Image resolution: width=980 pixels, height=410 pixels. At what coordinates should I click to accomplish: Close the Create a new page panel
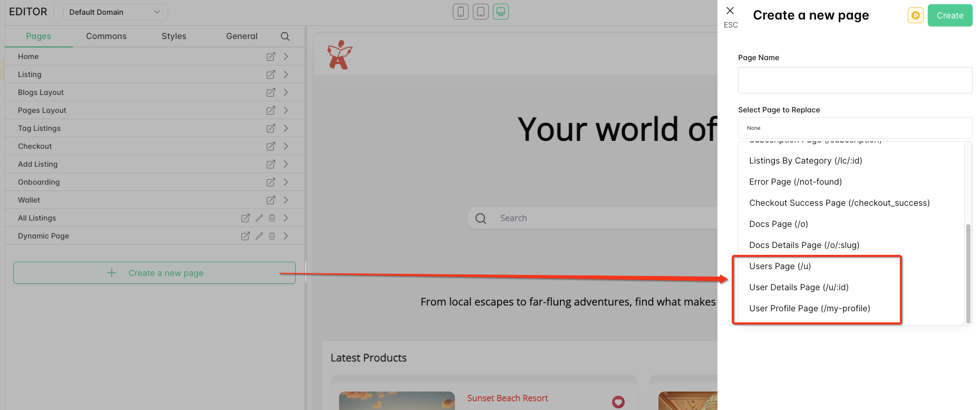coord(730,11)
